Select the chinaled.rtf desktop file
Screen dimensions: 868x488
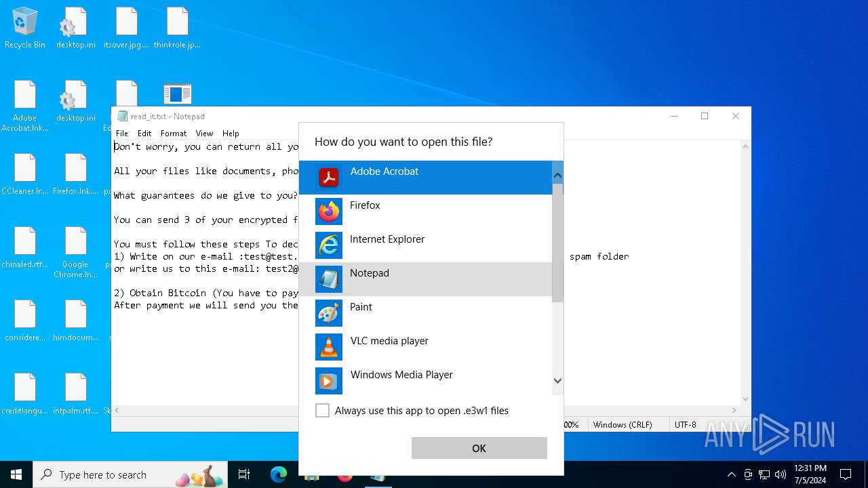tap(25, 247)
